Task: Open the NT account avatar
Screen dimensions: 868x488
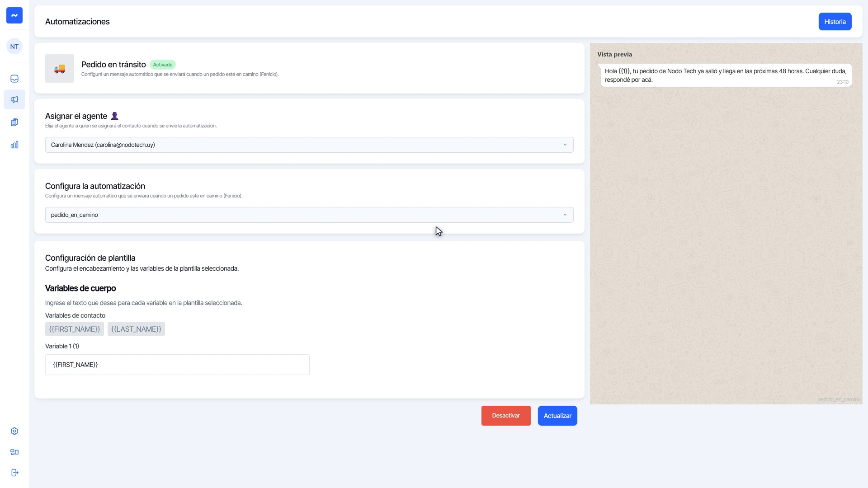Action: tap(14, 47)
